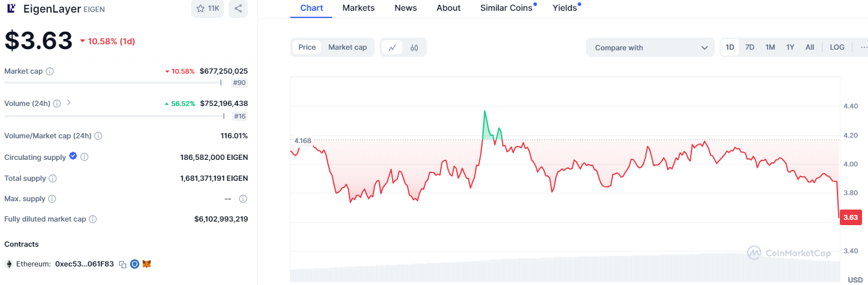Click the Volume rank progress bar

point(114,116)
